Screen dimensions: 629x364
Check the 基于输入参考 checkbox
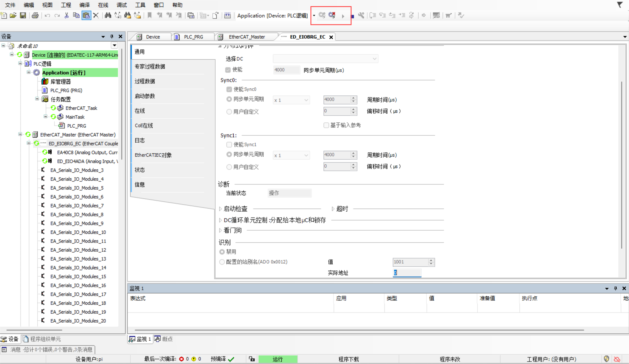tap(326, 125)
